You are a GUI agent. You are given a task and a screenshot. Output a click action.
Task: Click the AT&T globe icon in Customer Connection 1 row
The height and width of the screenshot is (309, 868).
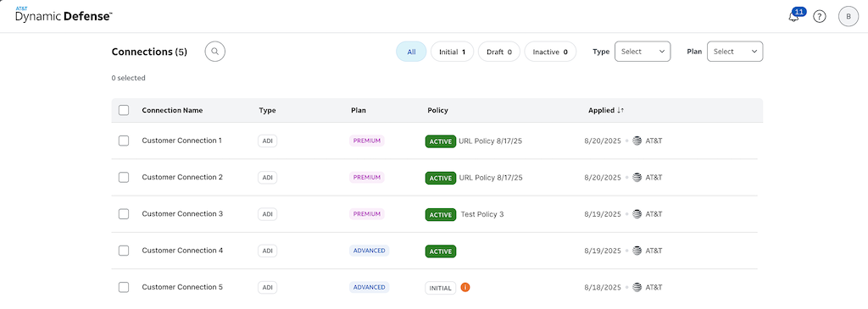637,141
